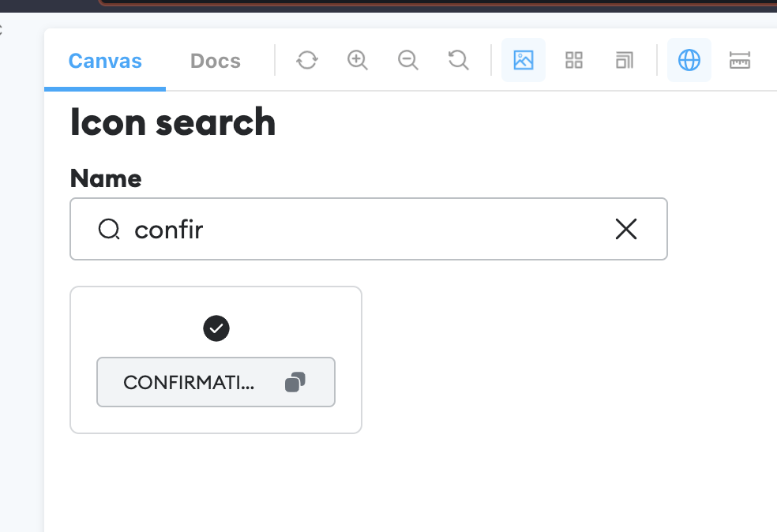Viewport: 777px width, 532px height.
Task: Toggle the grid overlay
Action: point(574,60)
